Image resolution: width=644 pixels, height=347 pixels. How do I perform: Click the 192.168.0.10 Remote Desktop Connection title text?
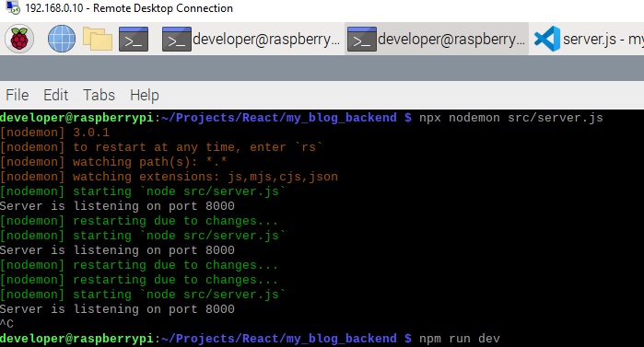[x=129, y=8]
